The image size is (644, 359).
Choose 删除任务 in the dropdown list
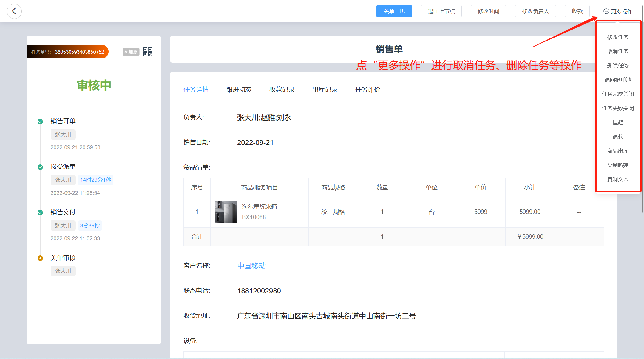click(617, 66)
